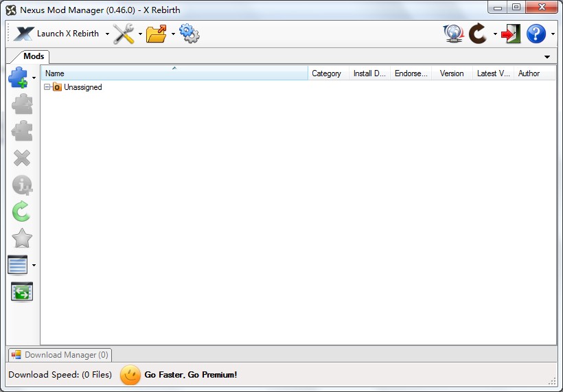Click the green arrows film strip icon in sidebar

(x=22, y=292)
